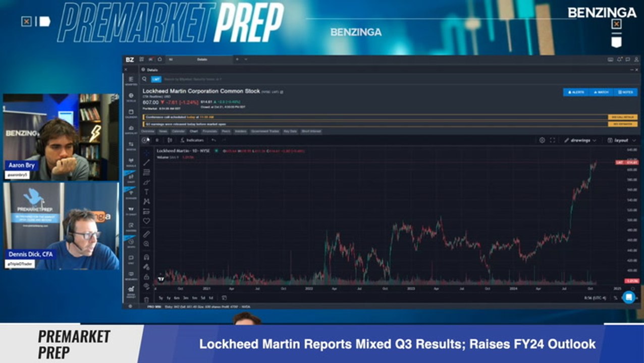Set chart range to 1d
Screen dimensions: 644x363
click(211, 298)
